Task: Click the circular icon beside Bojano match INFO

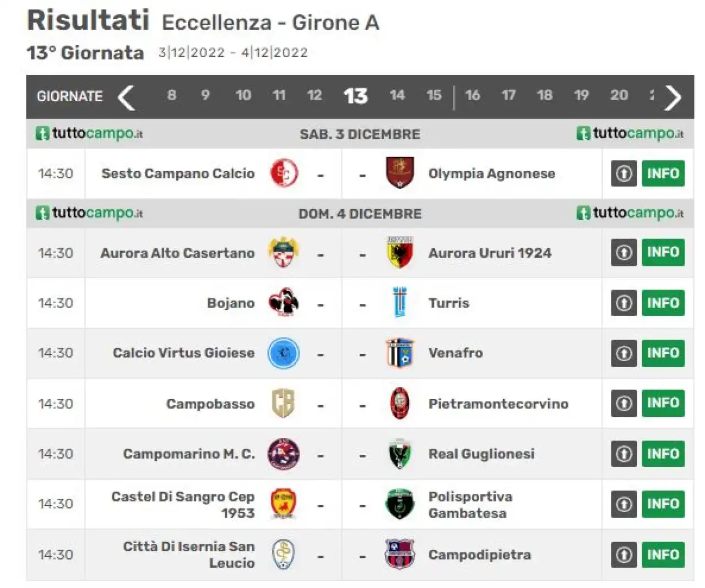Action: point(624,303)
